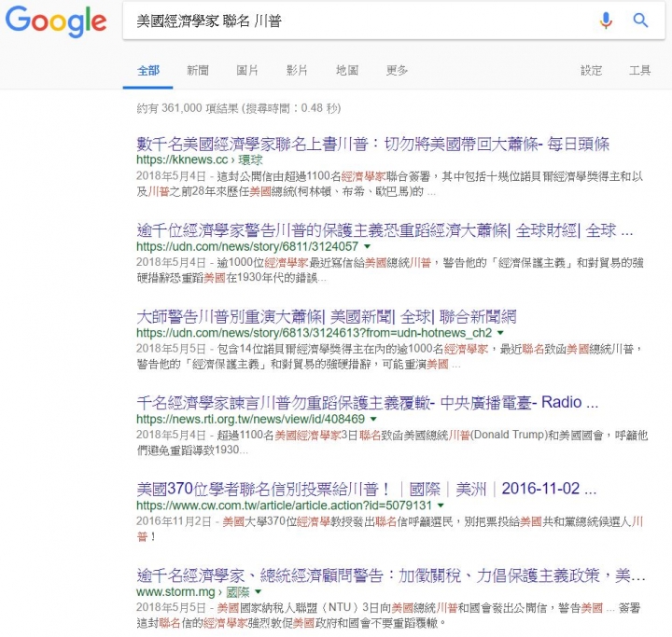The width and height of the screenshot is (672, 637).
Task: Expand dropdown arrow beside www.cw.com.tw URL
Action: click(441, 505)
